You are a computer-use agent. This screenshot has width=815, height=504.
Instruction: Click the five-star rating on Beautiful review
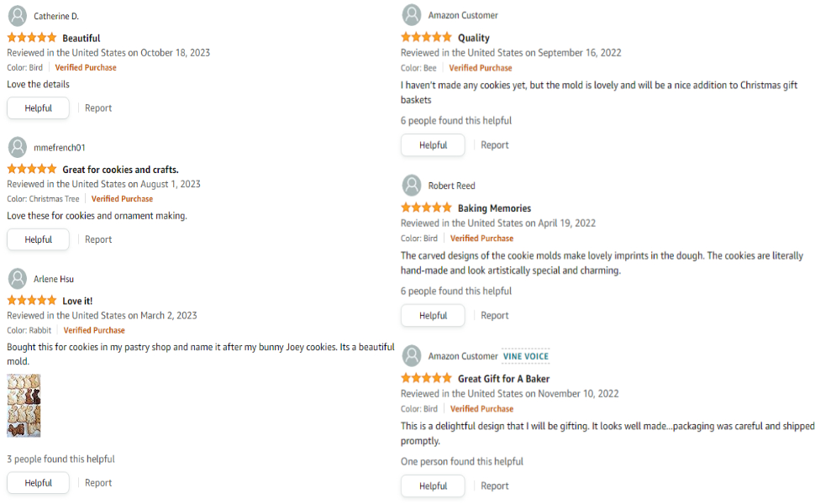tap(32, 38)
